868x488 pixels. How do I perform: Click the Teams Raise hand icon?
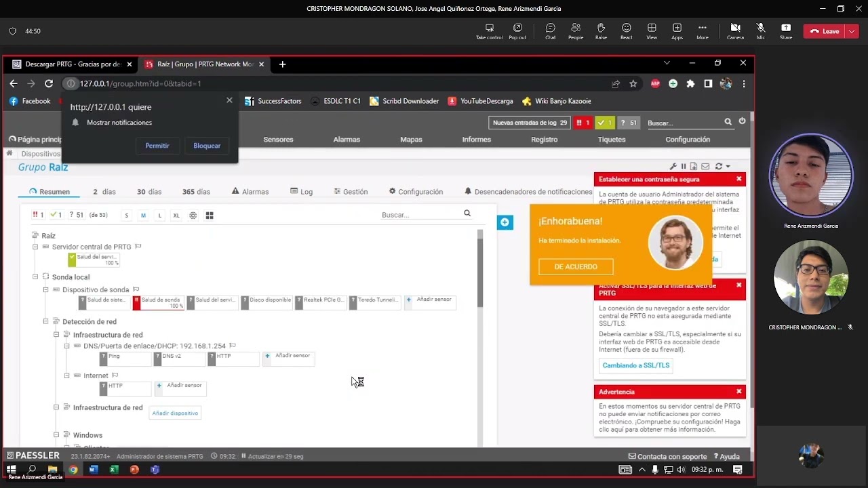pyautogui.click(x=601, y=30)
